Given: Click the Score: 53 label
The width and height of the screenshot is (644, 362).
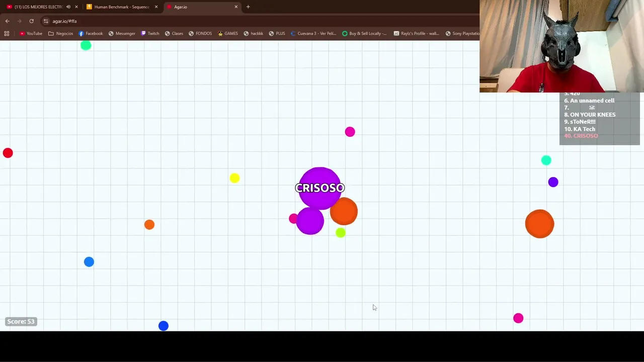Looking at the screenshot, I should (x=21, y=321).
